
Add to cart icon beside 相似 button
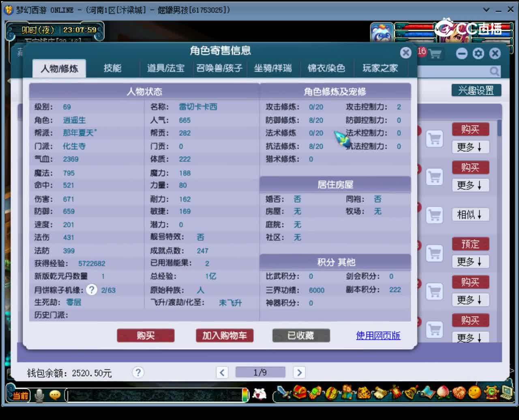pyautogui.click(x=434, y=214)
